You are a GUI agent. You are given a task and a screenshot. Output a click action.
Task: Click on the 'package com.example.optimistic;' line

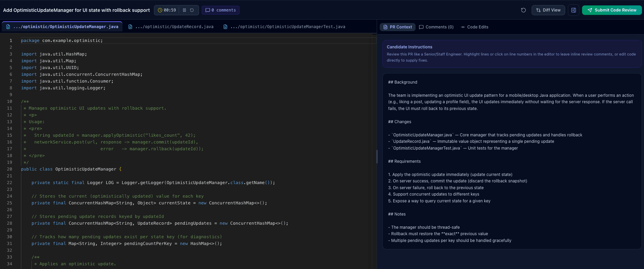[x=62, y=41]
